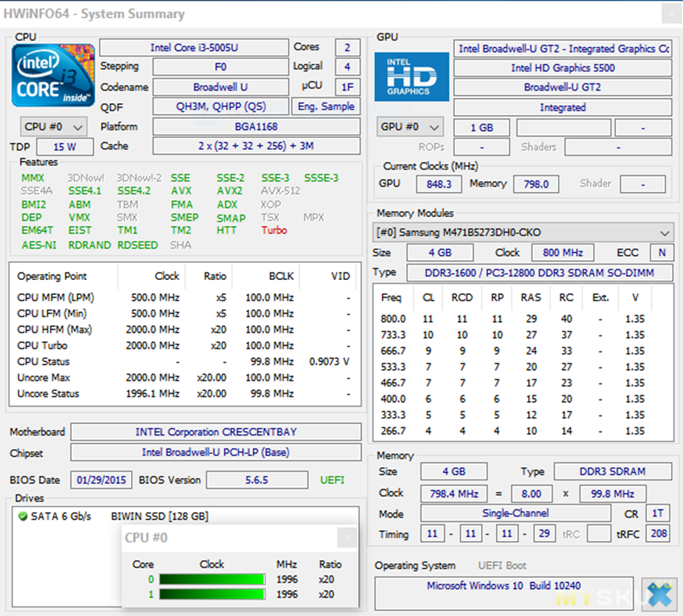
Task: Click the Intel HD Graphics logo
Action: pos(412,77)
